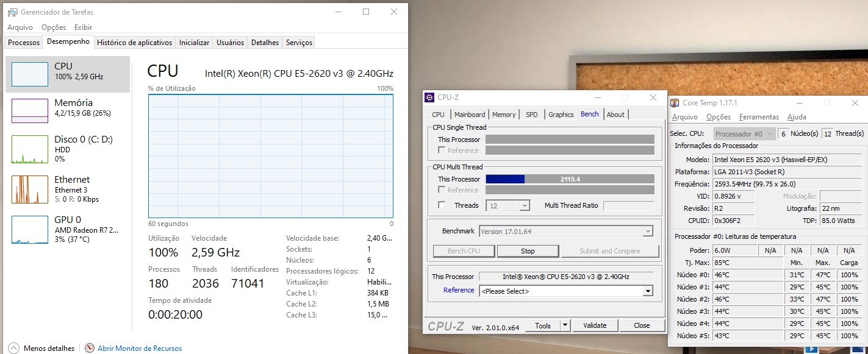Open the CPU tab in CPU-Z
Viewport: 868px width, 354px height.
[438, 115]
